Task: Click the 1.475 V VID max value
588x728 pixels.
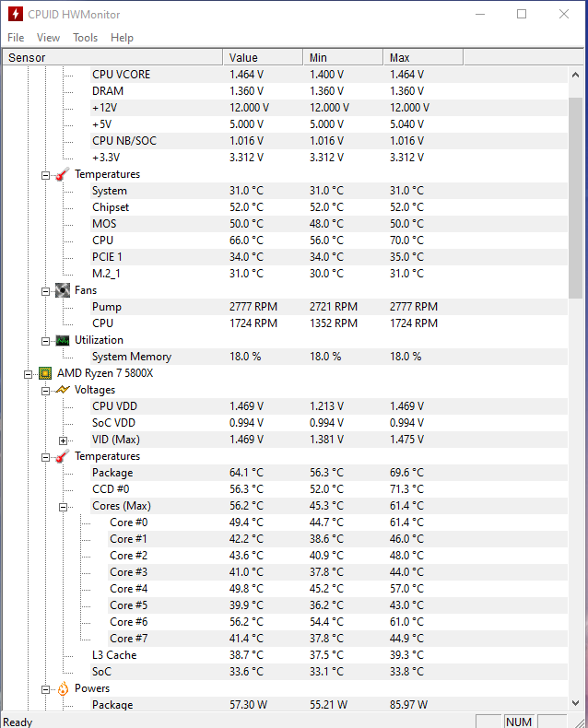Action: (x=406, y=440)
